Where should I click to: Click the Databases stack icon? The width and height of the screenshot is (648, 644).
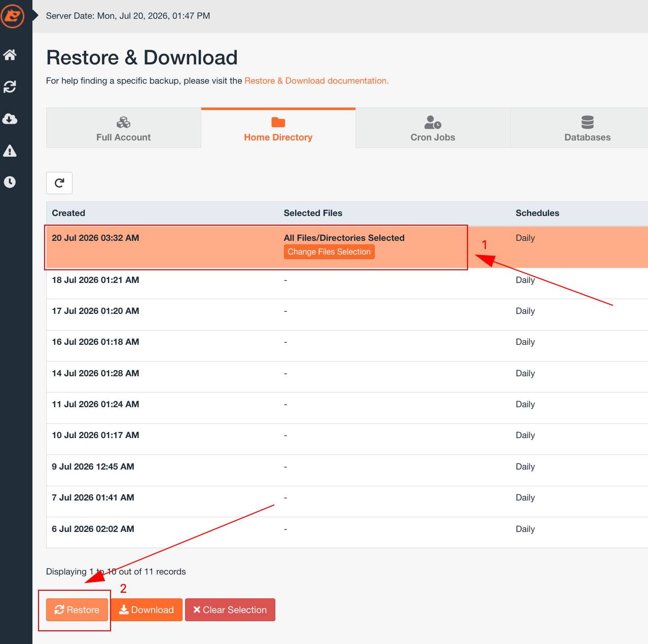coord(588,122)
